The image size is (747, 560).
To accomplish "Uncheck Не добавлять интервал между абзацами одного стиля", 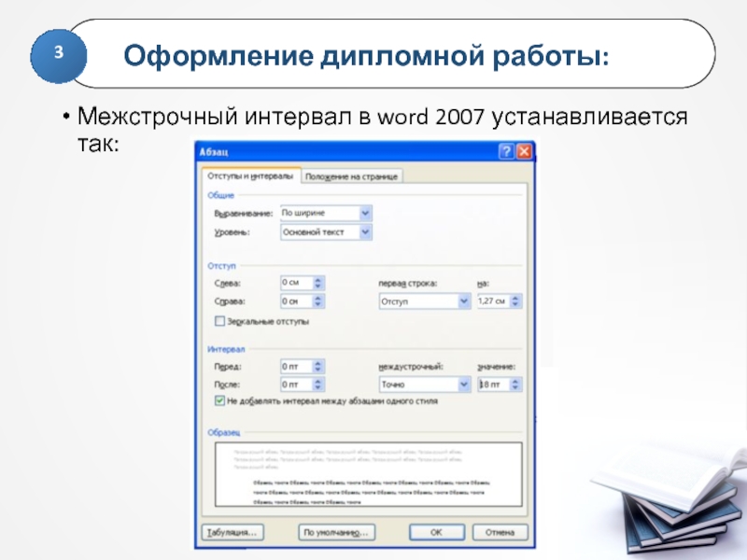I will coord(219,400).
